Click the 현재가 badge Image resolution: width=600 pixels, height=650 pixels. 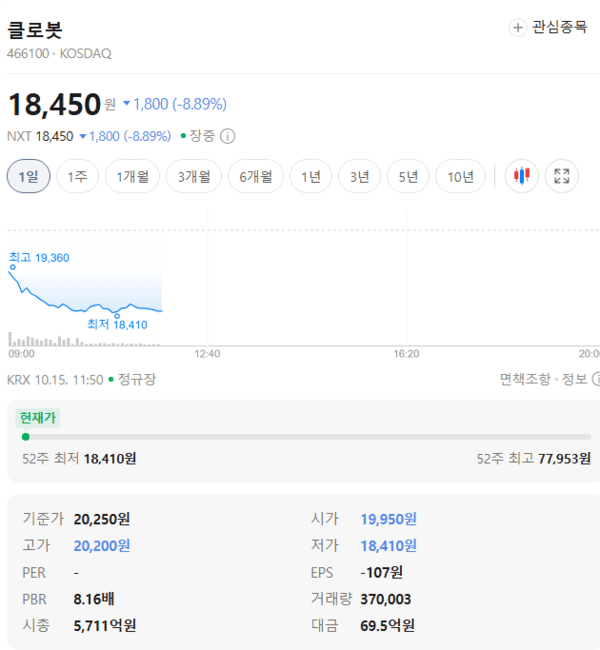[38, 418]
